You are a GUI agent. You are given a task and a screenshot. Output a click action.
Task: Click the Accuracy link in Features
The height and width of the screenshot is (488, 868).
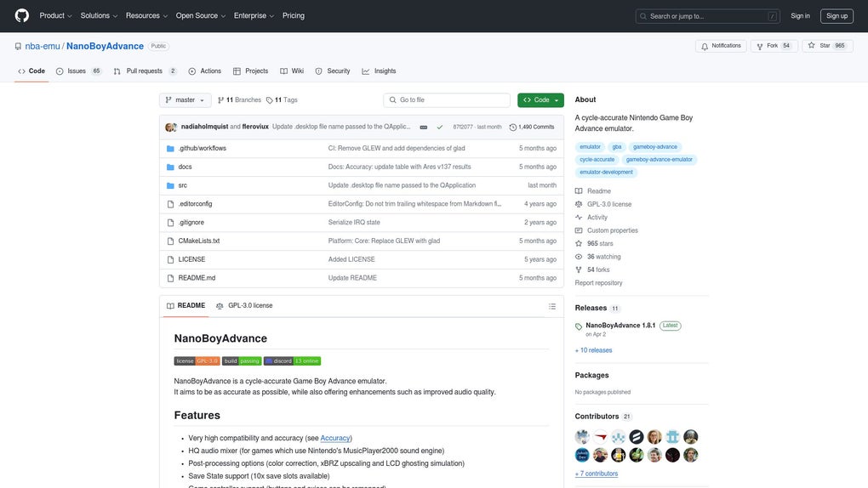tap(335, 438)
